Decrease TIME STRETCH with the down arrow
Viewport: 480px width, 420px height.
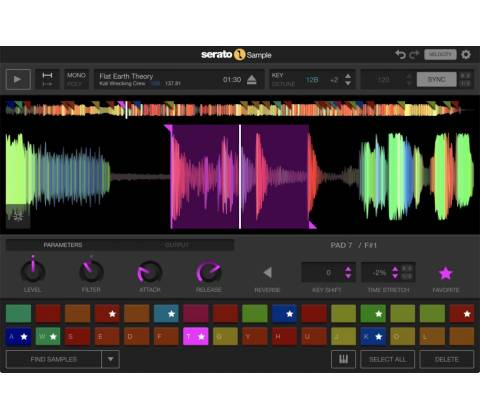coord(395,276)
